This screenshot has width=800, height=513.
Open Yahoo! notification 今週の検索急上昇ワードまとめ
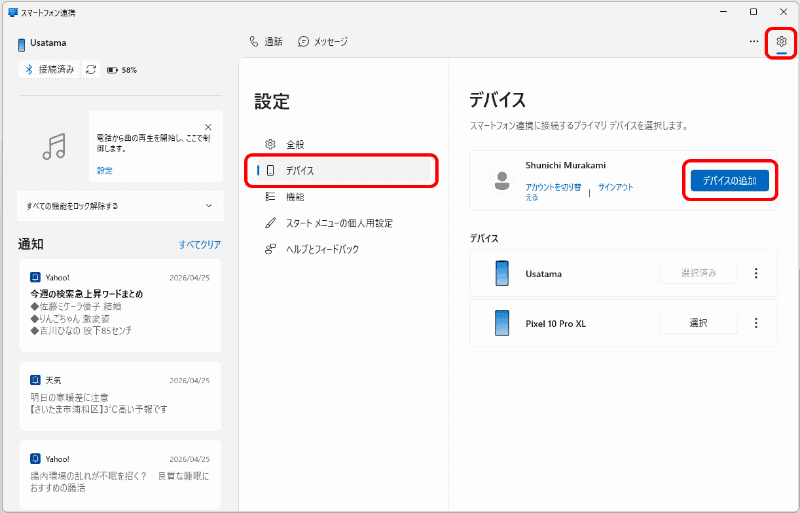[x=120, y=305]
